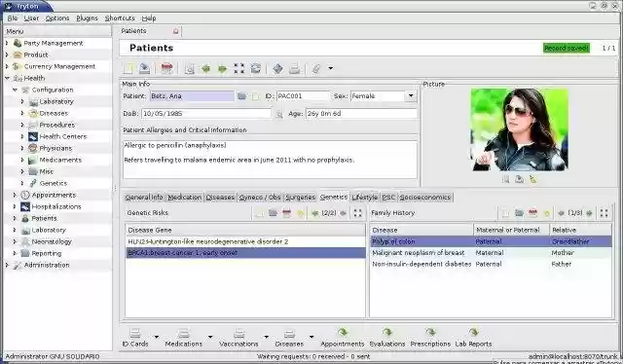Image resolution: width=623 pixels, height=364 pixels.
Task: Save picture as icon under photo
Action: click(519, 180)
